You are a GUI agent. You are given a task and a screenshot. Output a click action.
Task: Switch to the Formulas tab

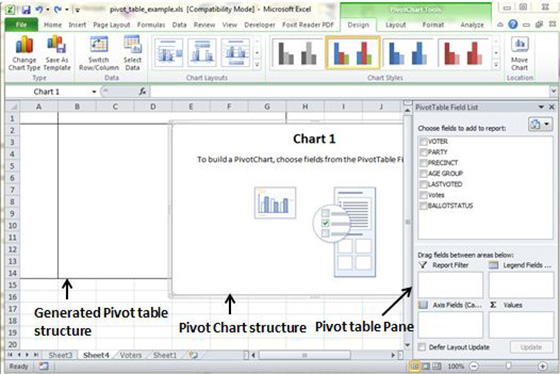coord(151,25)
